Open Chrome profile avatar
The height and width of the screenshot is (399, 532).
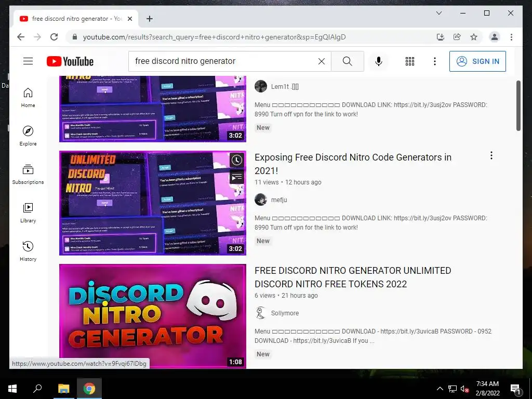pyautogui.click(x=495, y=37)
